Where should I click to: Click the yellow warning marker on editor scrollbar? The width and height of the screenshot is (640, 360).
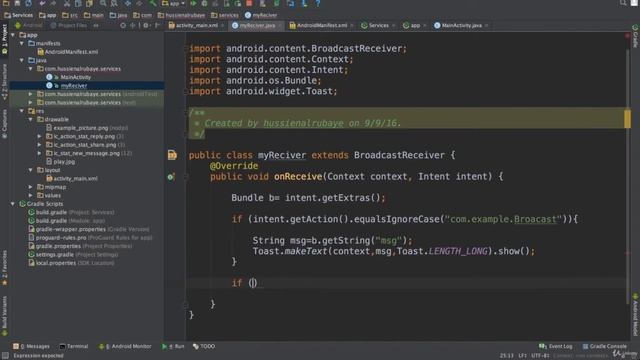627,118
